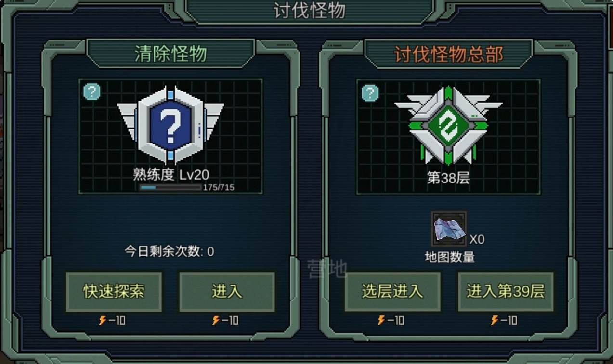Start 快速探索 quick exploration
Image resolution: width=613 pixels, height=364 pixels.
pos(114,292)
